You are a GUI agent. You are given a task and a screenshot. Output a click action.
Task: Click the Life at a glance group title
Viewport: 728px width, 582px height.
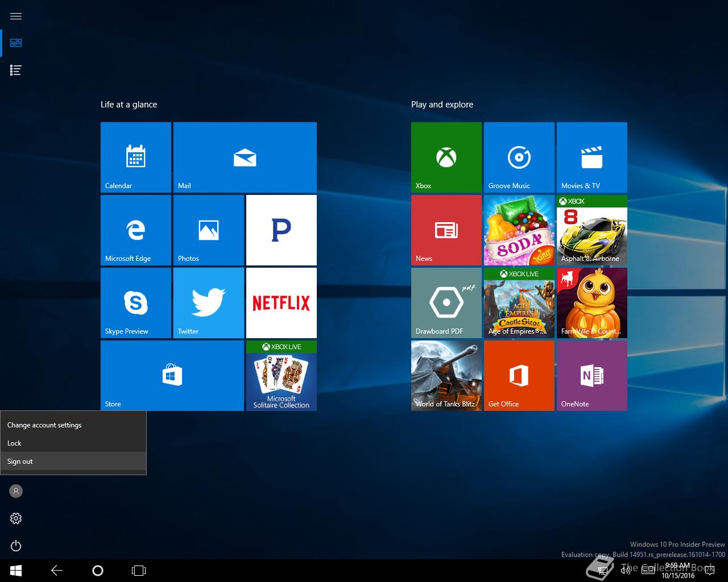click(x=129, y=105)
